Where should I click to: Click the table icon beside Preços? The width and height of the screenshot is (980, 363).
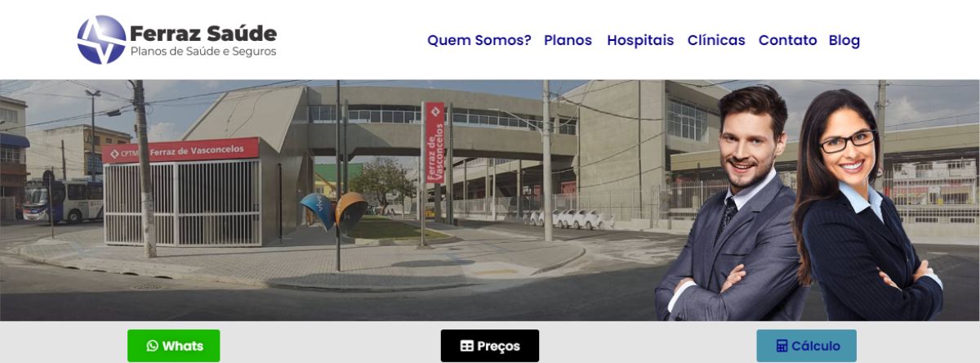point(466,346)
